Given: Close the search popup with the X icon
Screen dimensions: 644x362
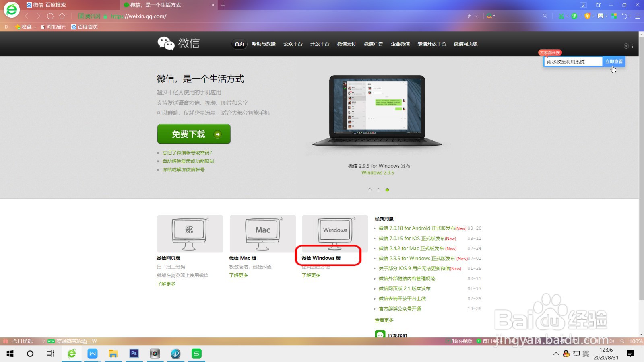Looking at the screenshot, I should point(626,46).
